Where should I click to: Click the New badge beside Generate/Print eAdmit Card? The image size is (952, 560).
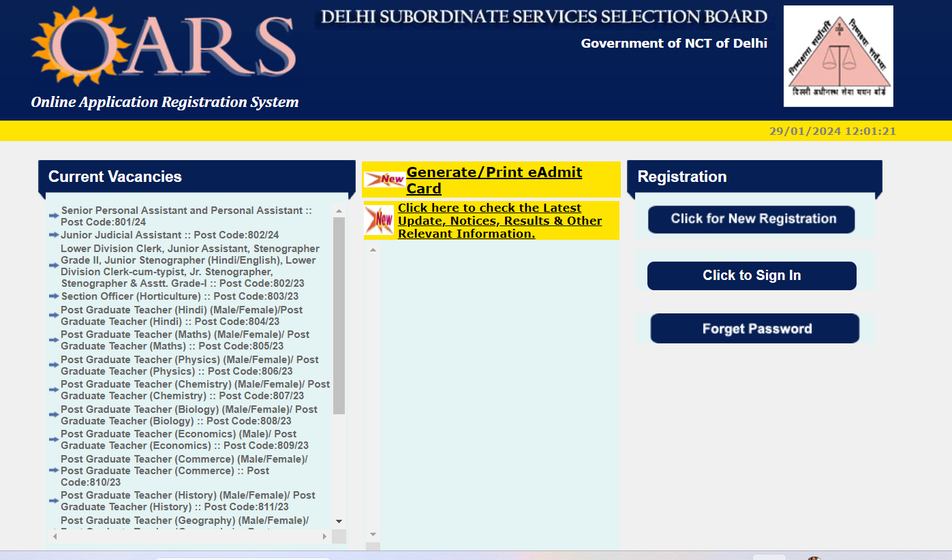click(x=384, y=180)
